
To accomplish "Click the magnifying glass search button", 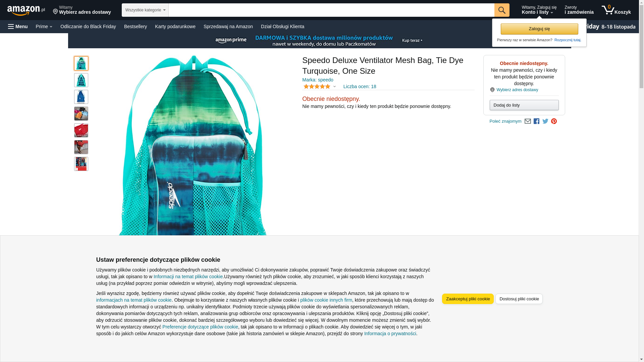I will coord(502,10).
